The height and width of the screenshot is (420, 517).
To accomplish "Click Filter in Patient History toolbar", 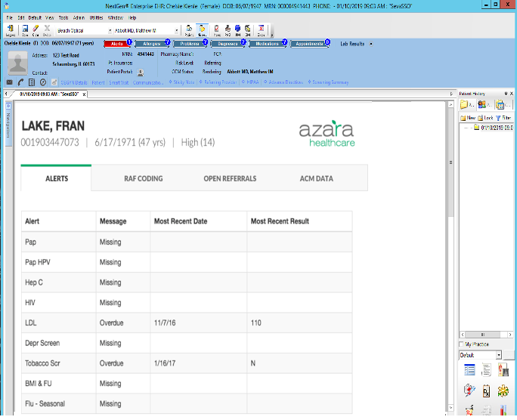I will [503, 118].
